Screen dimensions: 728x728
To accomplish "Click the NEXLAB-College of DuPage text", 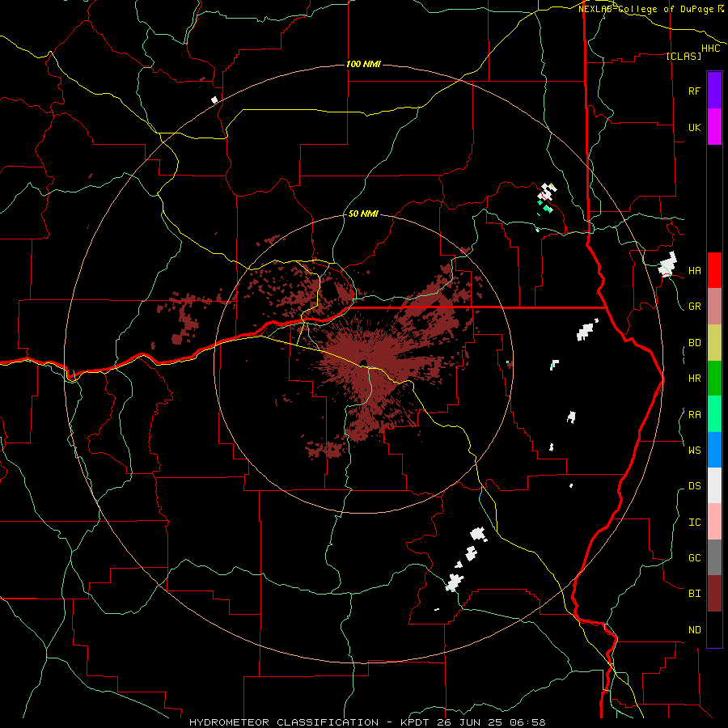I will click(x=646, y=9).
